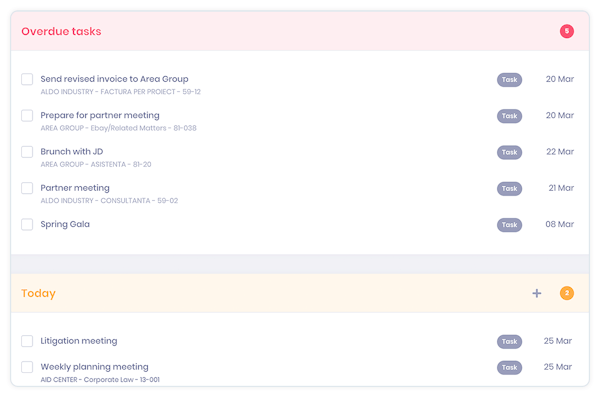The width and height of the screenshot is (600, 397).
Task: Click Task tag on Weekly planning meeting
Action: [509, 368]
